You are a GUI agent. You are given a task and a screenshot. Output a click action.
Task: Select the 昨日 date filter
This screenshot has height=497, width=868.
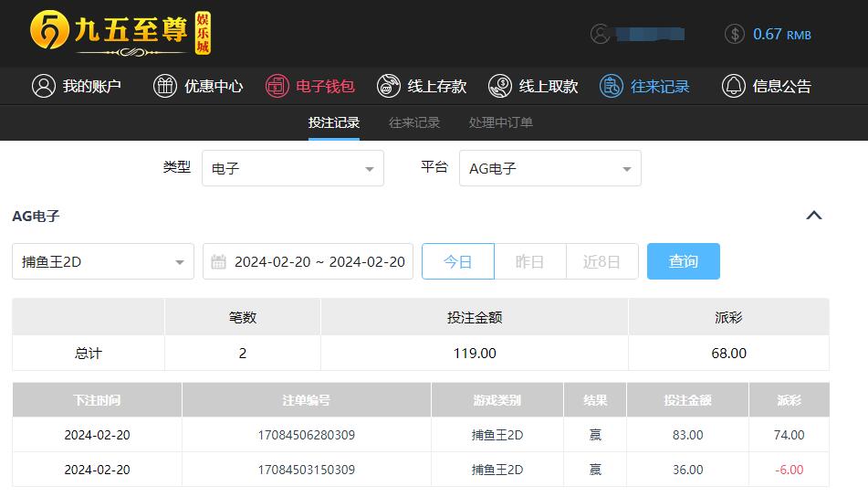(x=529, y=261)
